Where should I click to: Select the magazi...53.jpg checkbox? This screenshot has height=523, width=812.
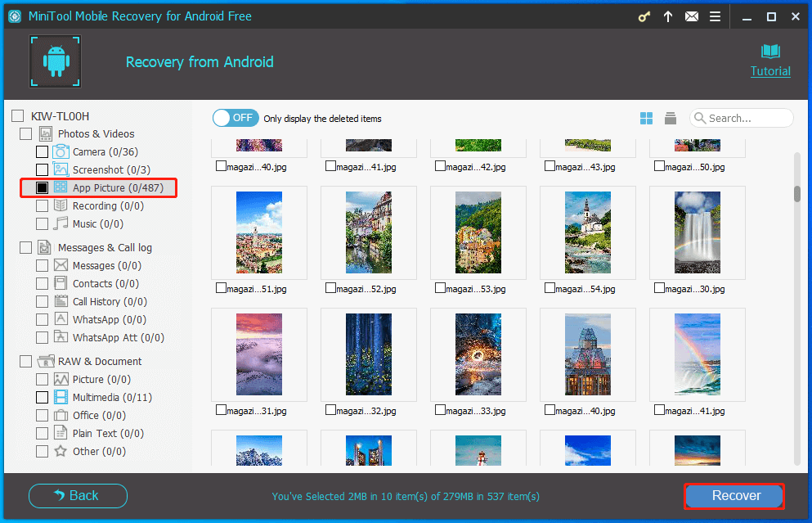[x=440, y=289]
